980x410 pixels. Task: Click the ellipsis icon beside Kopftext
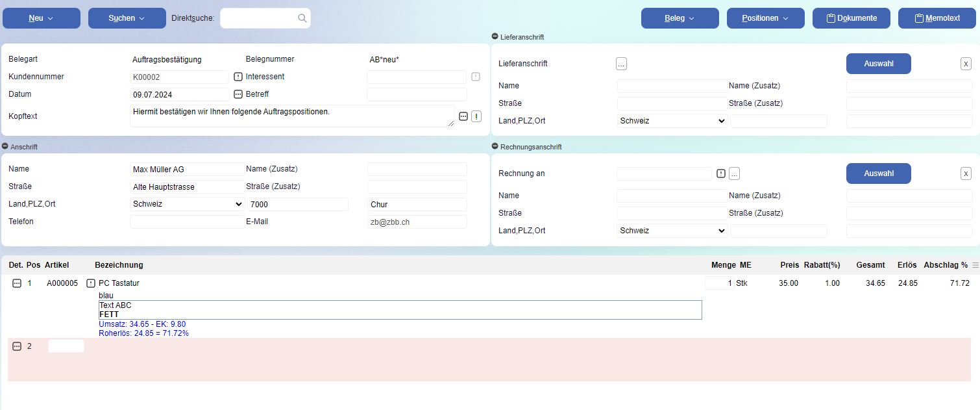(x=463, y=116)
